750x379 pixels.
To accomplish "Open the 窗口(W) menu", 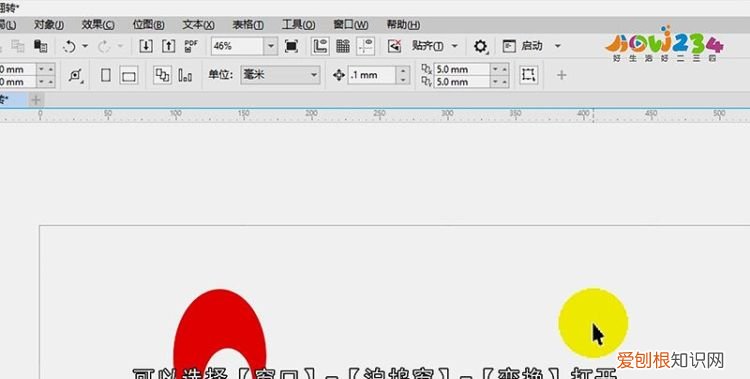I will (x=351, y=25).
